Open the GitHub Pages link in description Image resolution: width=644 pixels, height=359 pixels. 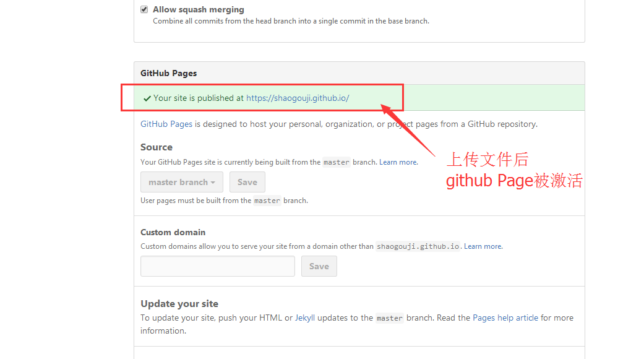166,124
